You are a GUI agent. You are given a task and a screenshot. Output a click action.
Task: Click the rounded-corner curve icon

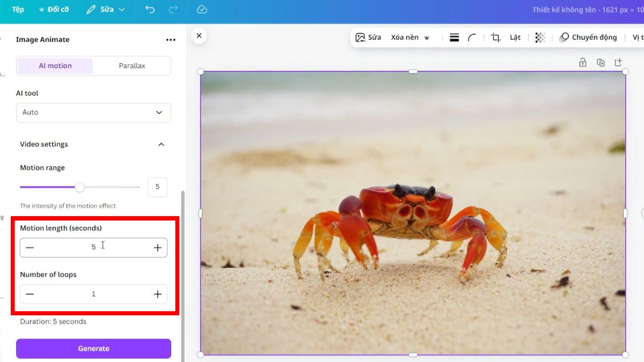[x=472, y=37]
